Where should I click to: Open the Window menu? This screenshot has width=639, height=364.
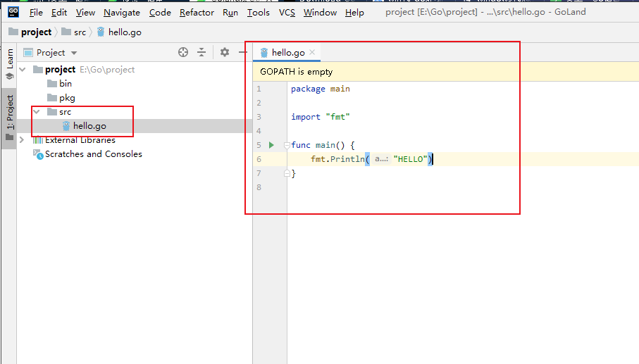[320, 13]
